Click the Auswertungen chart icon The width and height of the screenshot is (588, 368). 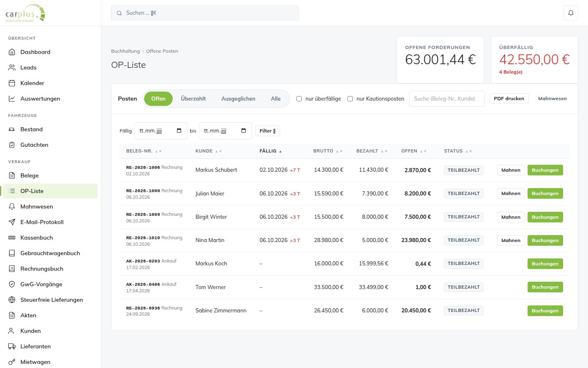coord(12,99)
